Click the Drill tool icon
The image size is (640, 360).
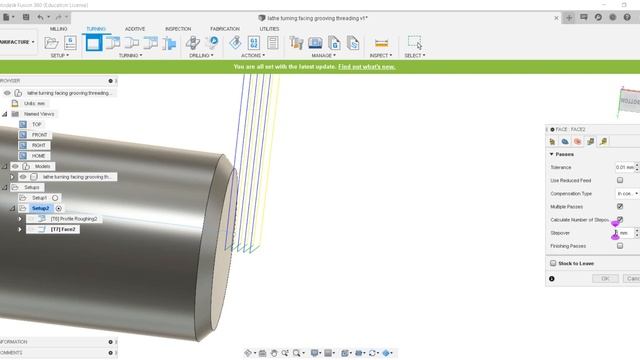193,43
